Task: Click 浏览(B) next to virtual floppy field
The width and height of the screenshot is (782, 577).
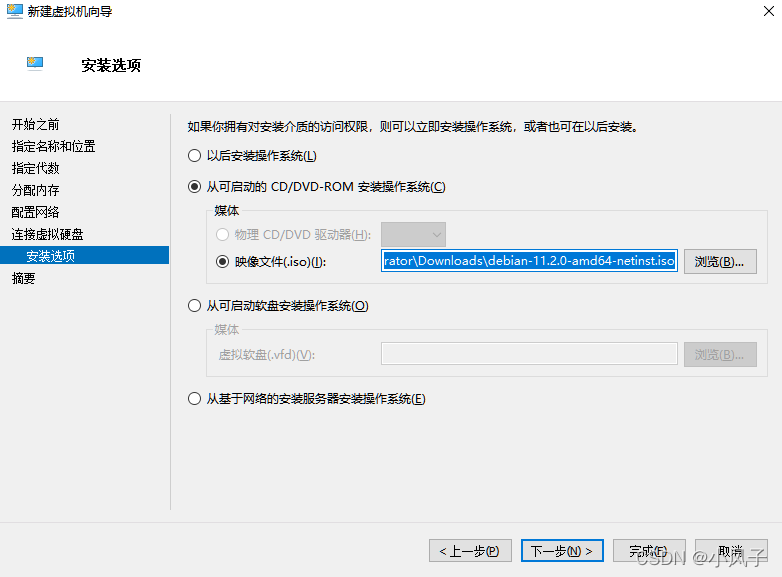Action: click(720, 355)
